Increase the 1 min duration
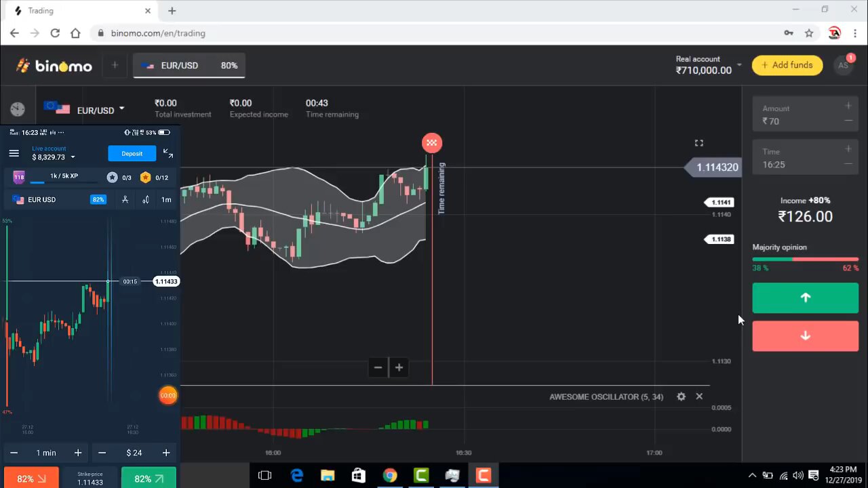Screen dimensions: 868x488 click(x=78, y=453)
